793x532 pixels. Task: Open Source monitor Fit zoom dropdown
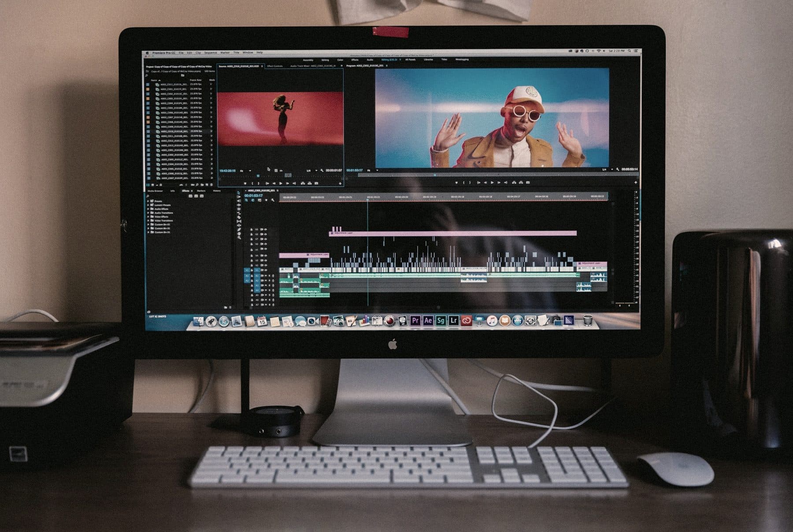245,170
